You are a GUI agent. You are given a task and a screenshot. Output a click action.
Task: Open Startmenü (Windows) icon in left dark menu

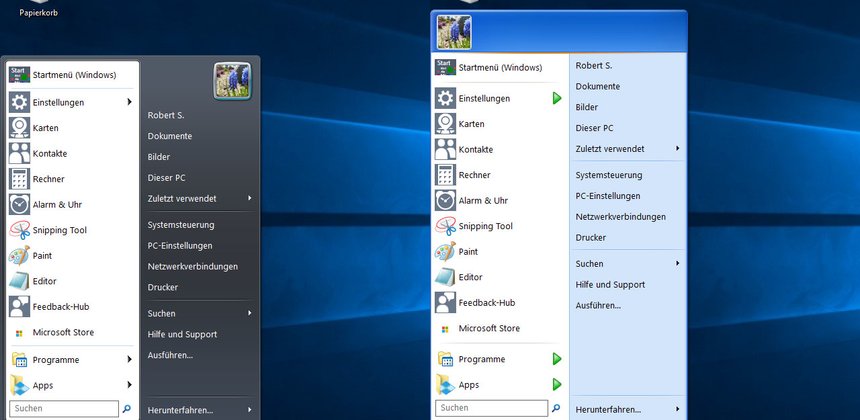pyautogui.click(x=19, y=75)
